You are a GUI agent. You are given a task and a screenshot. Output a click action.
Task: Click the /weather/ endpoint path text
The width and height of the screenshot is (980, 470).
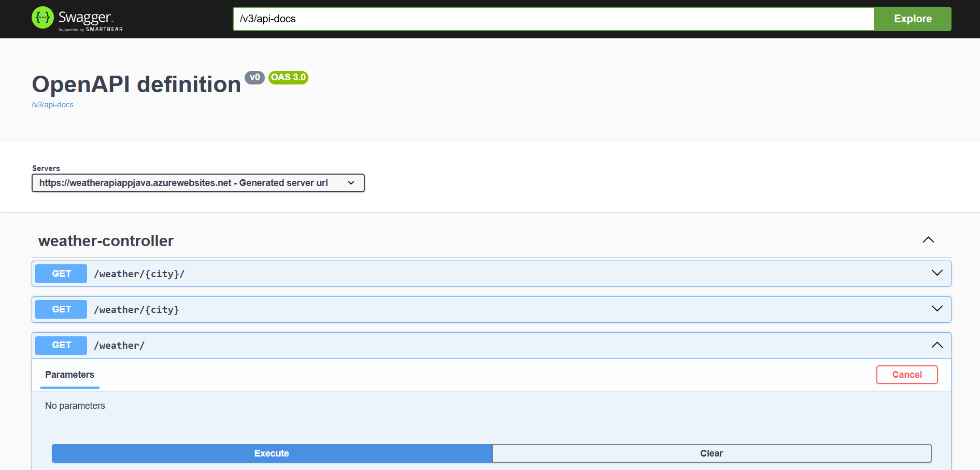[119, 346]
